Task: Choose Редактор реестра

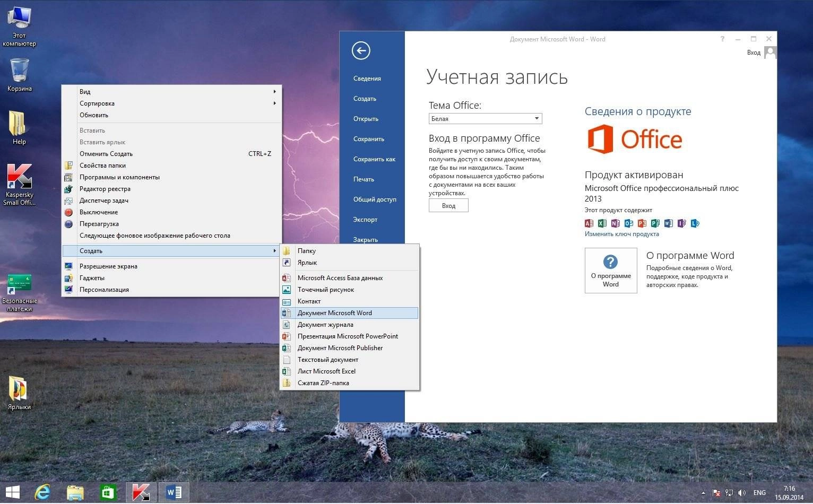Action: click(172, 189)
